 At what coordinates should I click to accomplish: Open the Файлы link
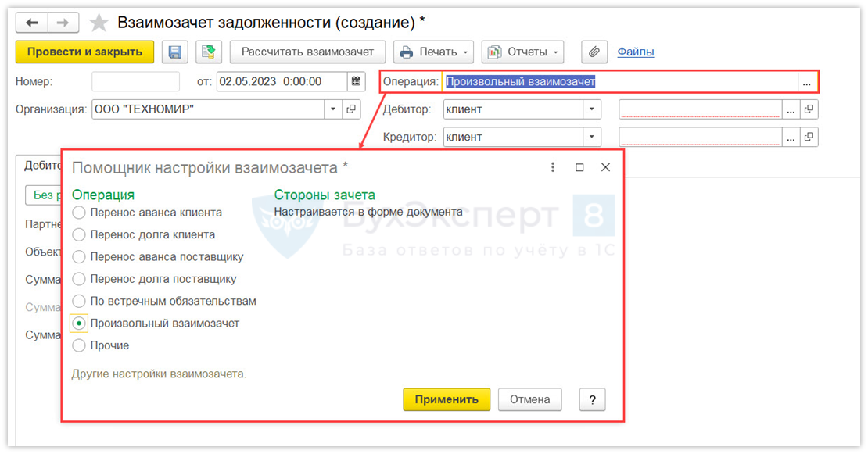coord(636,52)
